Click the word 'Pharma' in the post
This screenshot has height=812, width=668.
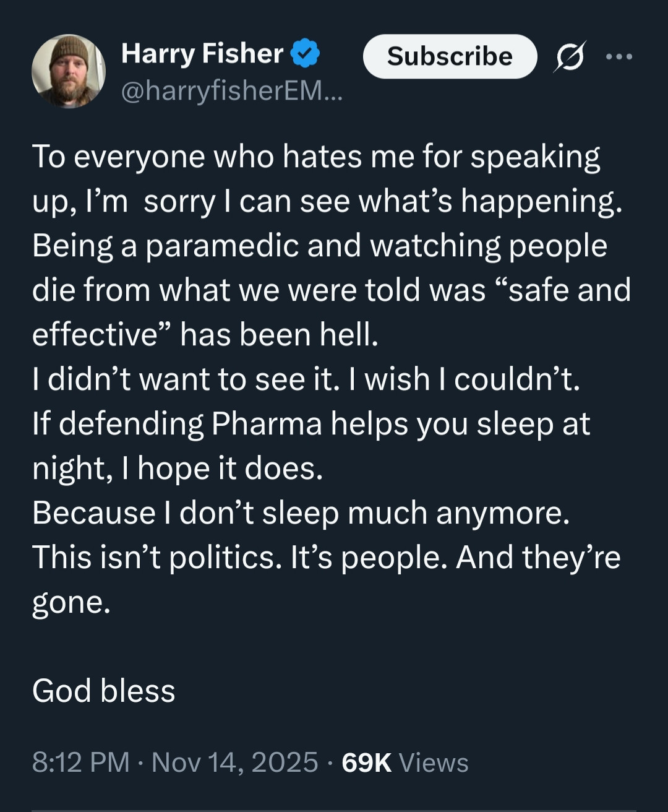click(x=267, y=424)
